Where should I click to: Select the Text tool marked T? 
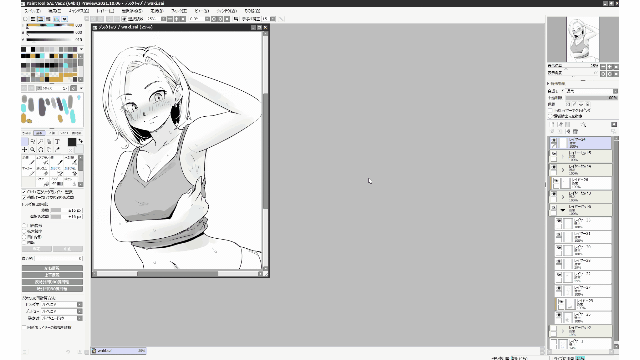[x=57, y=142]
